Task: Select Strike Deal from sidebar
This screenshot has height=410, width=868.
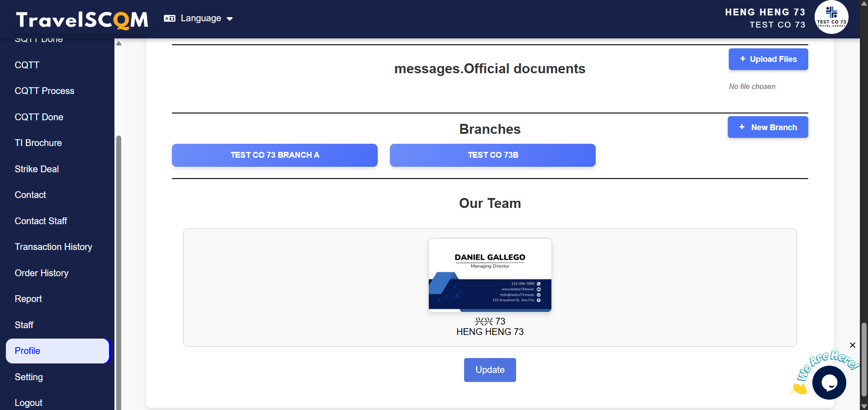Action: [x=37, y=169]
